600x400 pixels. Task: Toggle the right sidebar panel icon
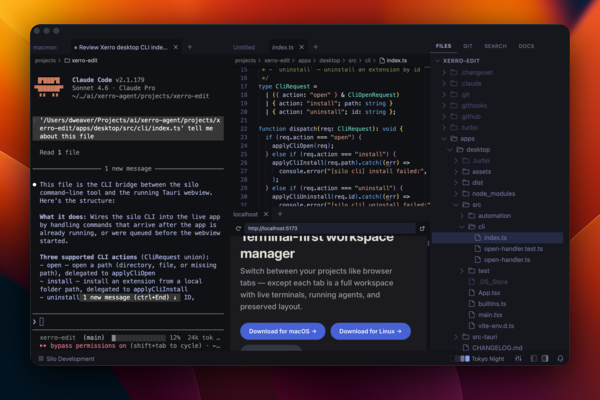point(545,359)
